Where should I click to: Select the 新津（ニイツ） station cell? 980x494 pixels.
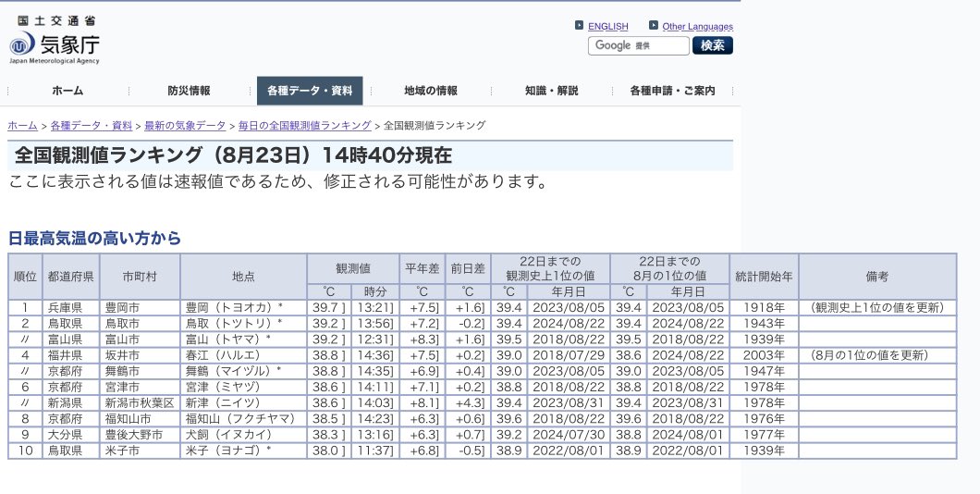pyautogui.click(x=243, y=403)
